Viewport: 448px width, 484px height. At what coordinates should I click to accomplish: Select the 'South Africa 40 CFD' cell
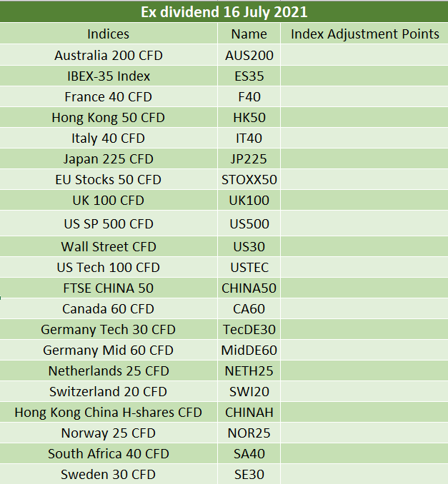109,453
